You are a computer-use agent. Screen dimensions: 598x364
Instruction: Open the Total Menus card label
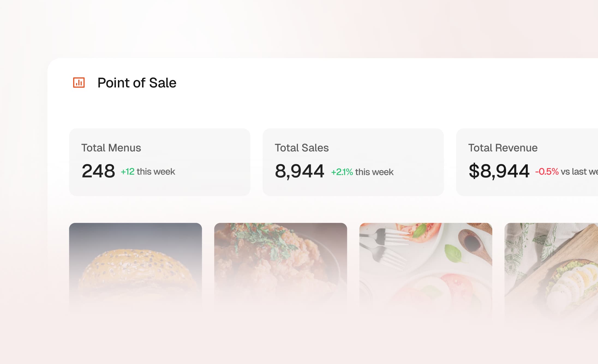111,148
